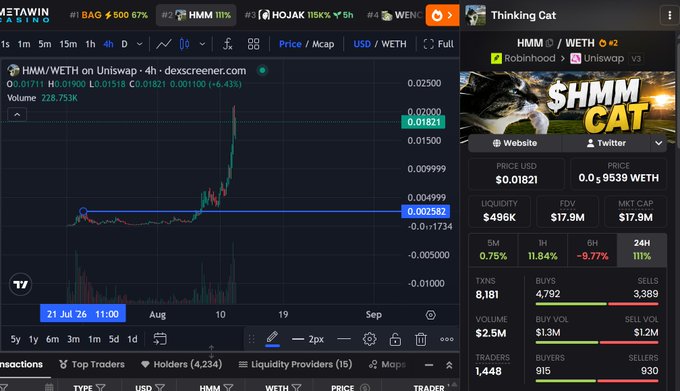The width and height of the screenshot is (680, 391).
Task: Open drawing settings gear icon
Action: pos(369,339)
